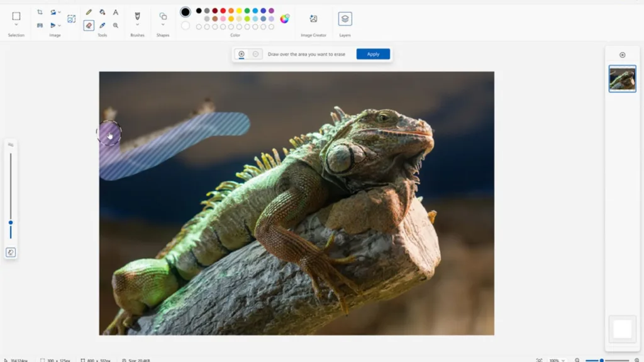Image resolution: width=644 pixels, height=362 pixels.
Task: Click the iguana's eye on the canvas
Action: coord(384,118)
